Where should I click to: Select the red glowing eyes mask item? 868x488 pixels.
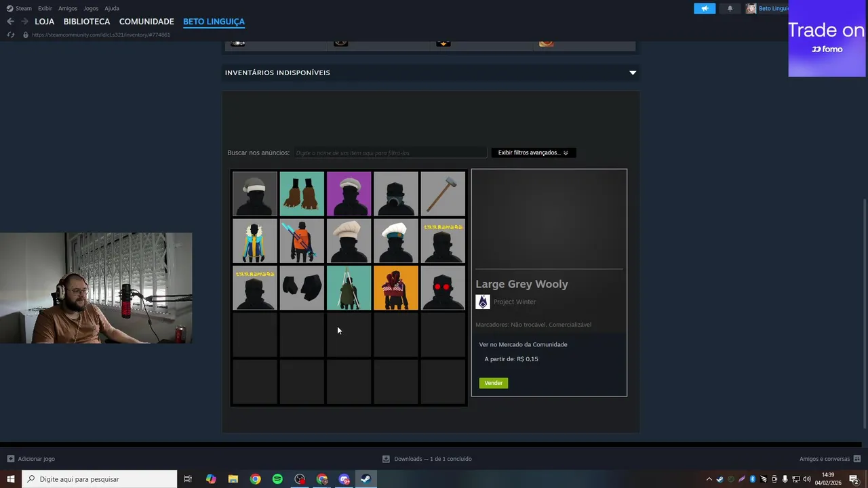click(x=443, y=288)
